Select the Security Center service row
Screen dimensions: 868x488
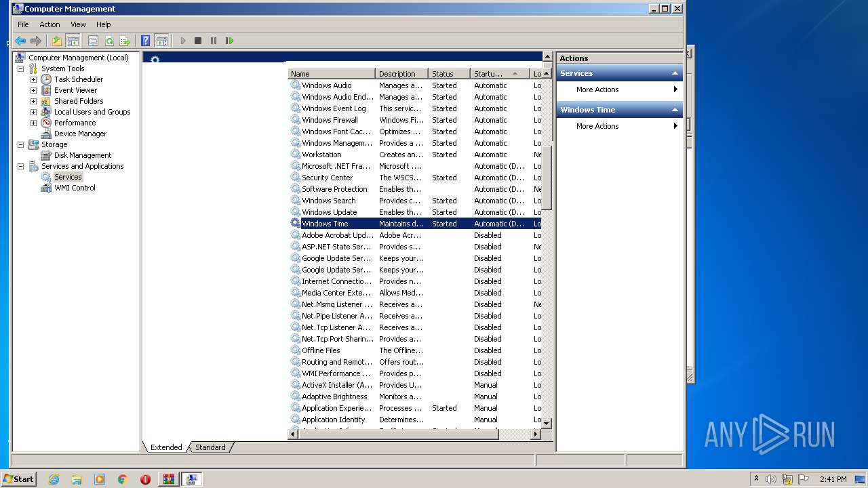pos(415,178)
